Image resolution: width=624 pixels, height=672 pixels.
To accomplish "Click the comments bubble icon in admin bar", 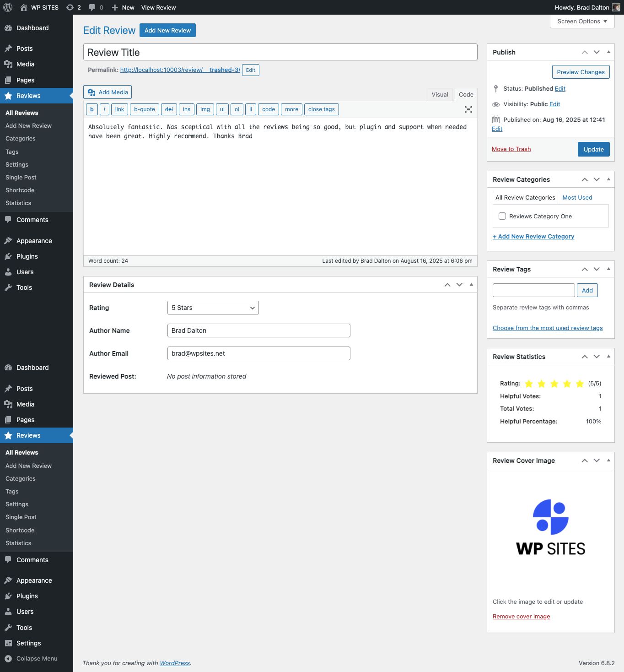I will 92,7.
